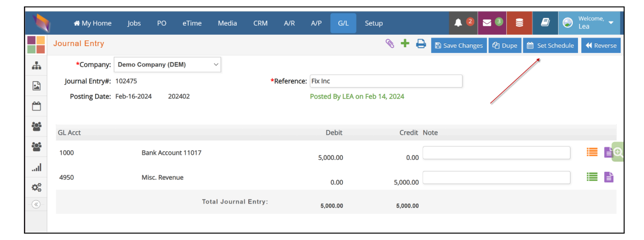
Task: Open the gears settings sidebar icon
Action: [x=36, y=188]
